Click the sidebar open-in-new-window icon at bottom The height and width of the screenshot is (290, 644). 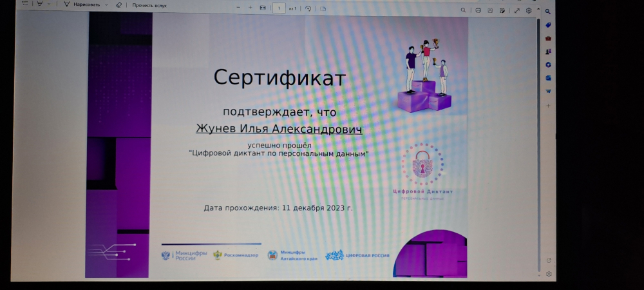549,260
